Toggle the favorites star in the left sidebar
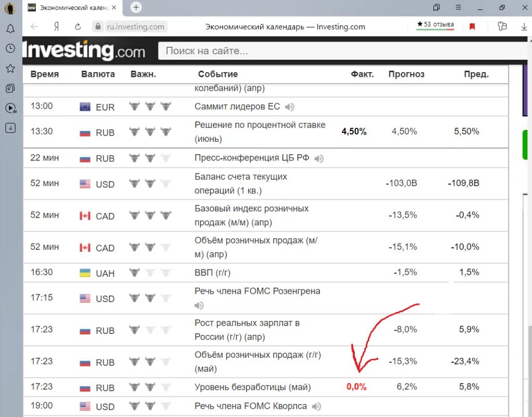This screenshot has height=417, width=532. coord(10,68)
